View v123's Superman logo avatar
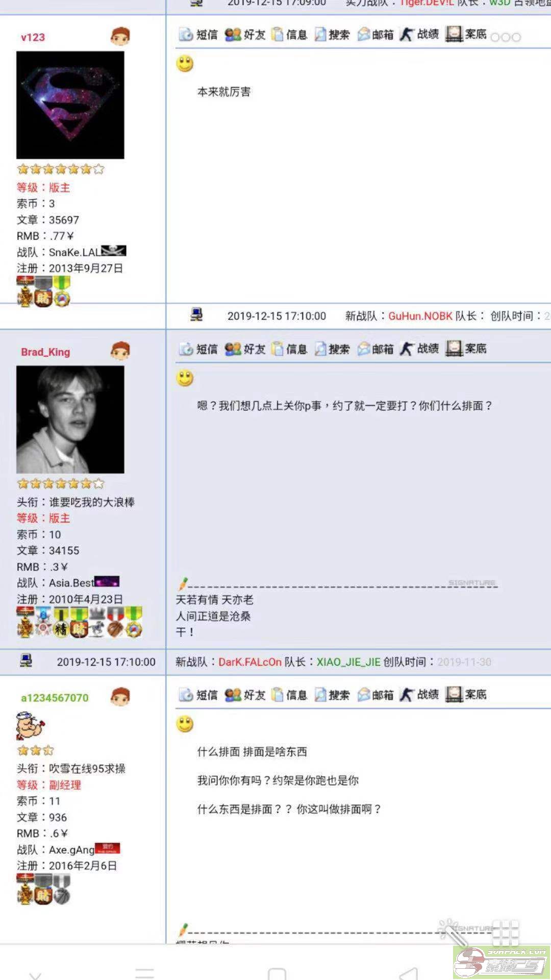The width and height of the screenshot is (551, 980). click(x=70, y=105)
